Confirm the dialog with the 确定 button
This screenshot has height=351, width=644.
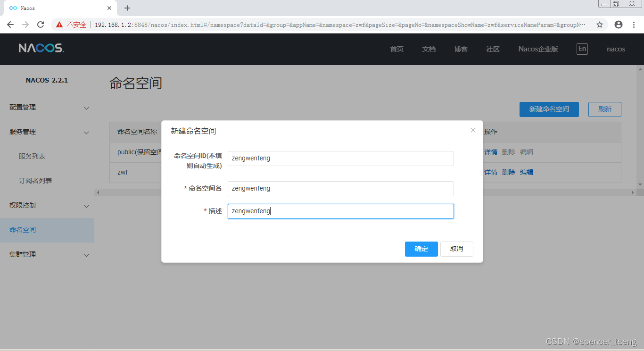tap(421, 249)
